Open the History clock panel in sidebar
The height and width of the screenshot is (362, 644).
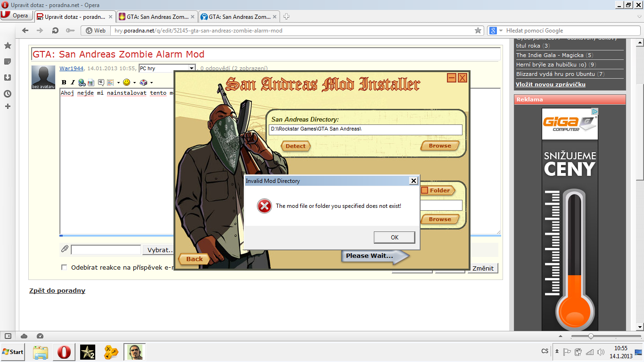[8, 94]
